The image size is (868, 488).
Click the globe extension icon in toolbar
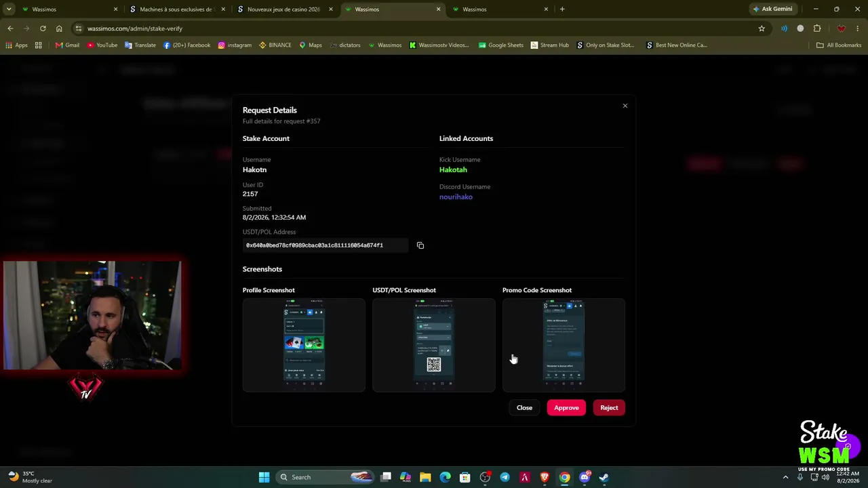[800, 28]
